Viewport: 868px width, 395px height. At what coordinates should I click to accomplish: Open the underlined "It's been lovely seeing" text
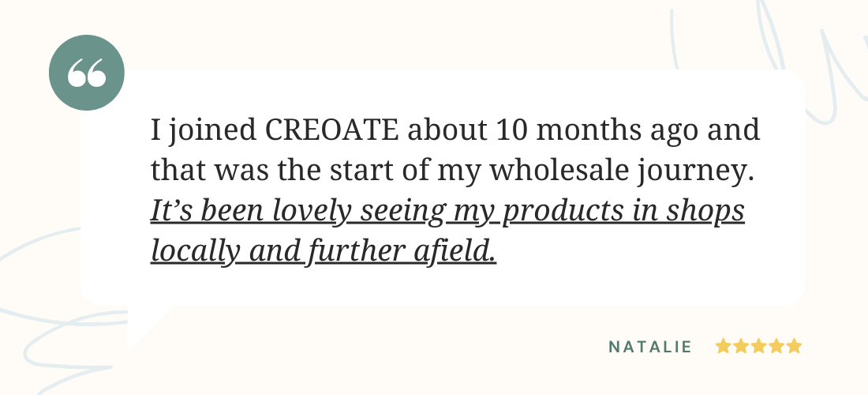point(297,212)
